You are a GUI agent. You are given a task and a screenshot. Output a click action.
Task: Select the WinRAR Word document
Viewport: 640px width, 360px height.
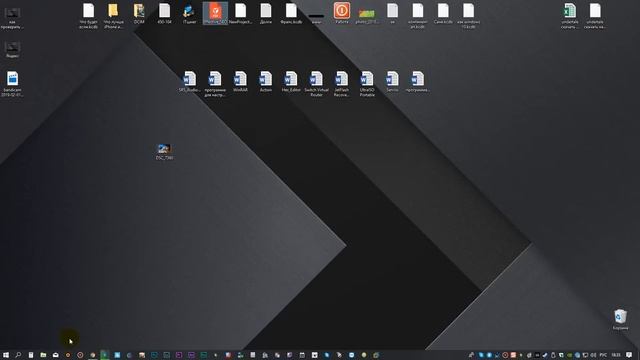click(x=240, y=82)
